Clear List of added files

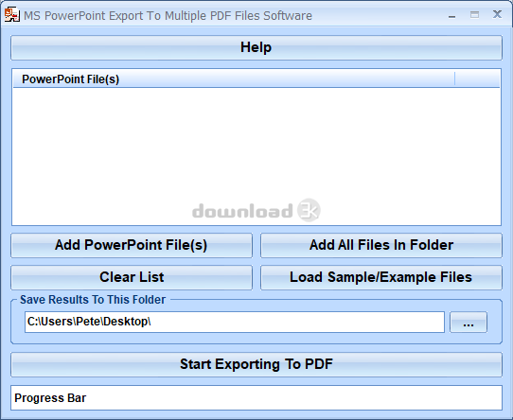132,277
